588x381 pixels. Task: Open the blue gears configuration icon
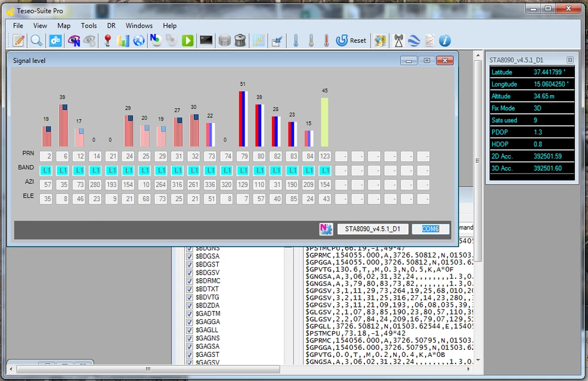[55, 41]
